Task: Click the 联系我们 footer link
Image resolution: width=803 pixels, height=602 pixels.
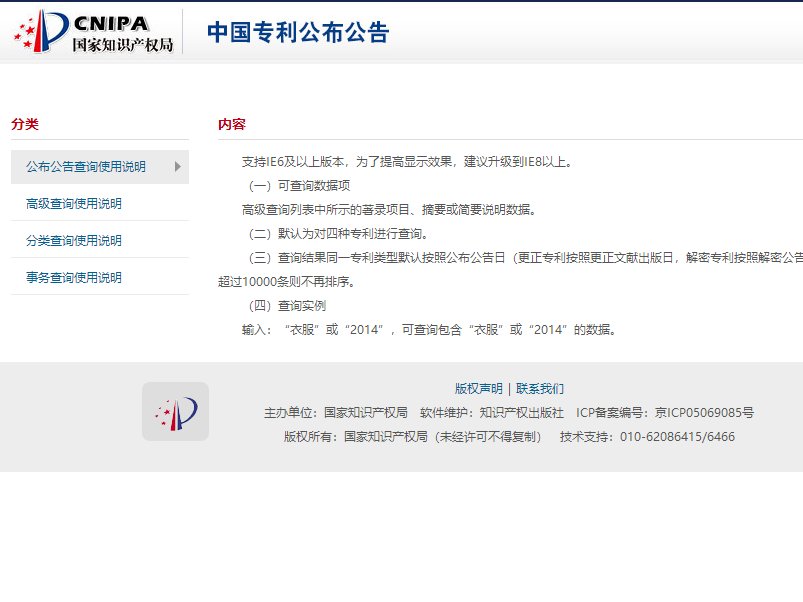Action: pyautogui.click(x=540, y=389)
